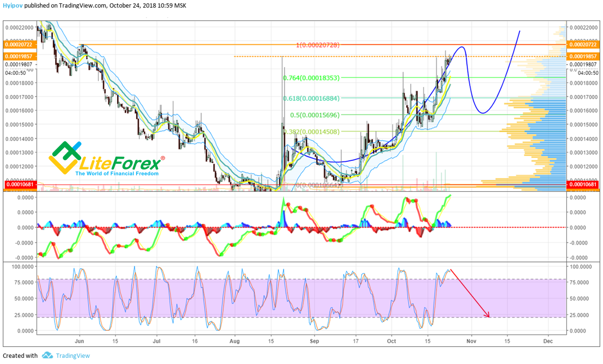Click Aug on the time axis

coord(235,341)
